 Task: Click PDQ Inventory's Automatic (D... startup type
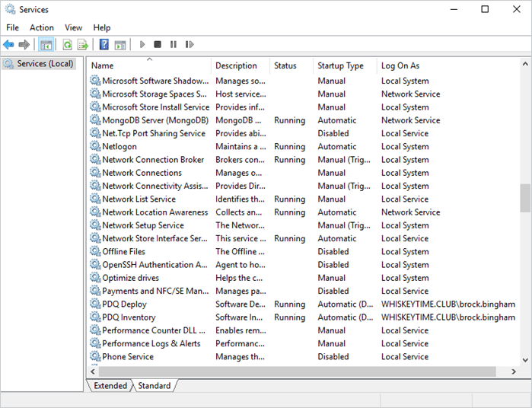[x=346, y=317]
